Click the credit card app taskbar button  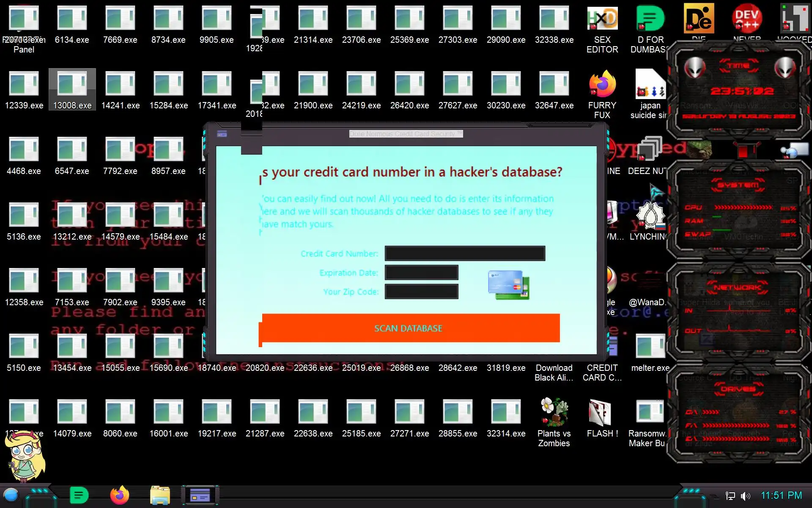pos(200,495)
